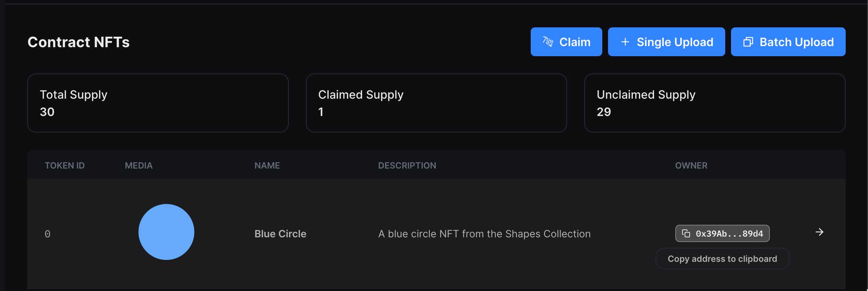Screen dimensions: 868x291
Task: Select the Blue Circle NFT thumbnail
Action: tap(166, 232)
